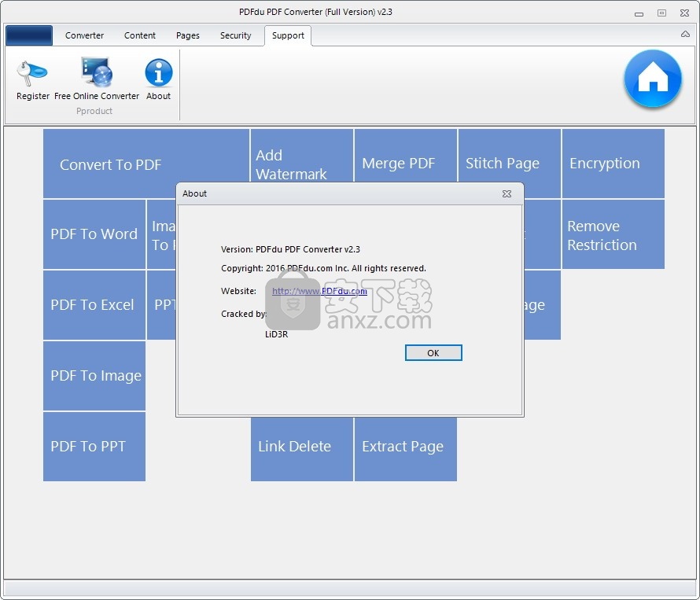
Task: Click the Website: label
Action: pyautogui.click(x=238, y=291)
